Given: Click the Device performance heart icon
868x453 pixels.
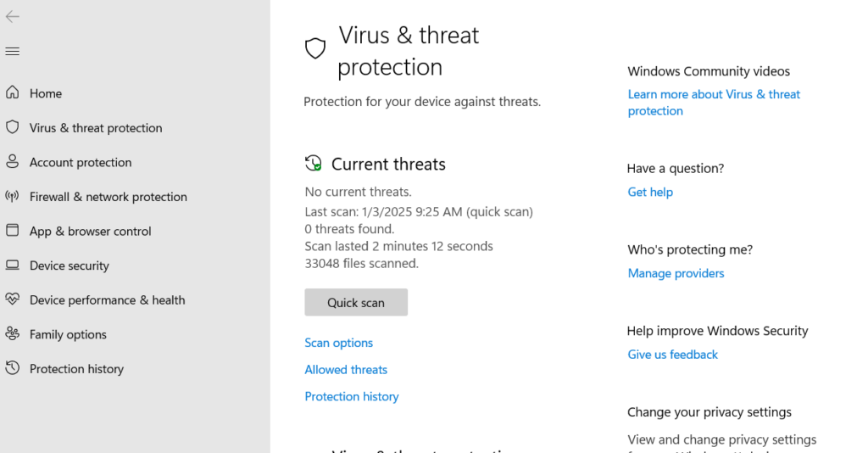Looking at the screenshot, I should 12,299.
